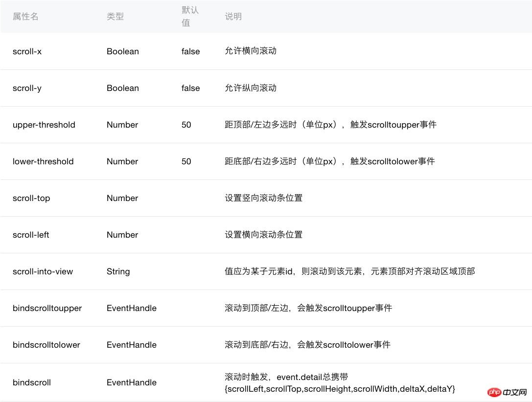
Task: Click the scroll-left attribute name
Action: [x=31, y=235]
